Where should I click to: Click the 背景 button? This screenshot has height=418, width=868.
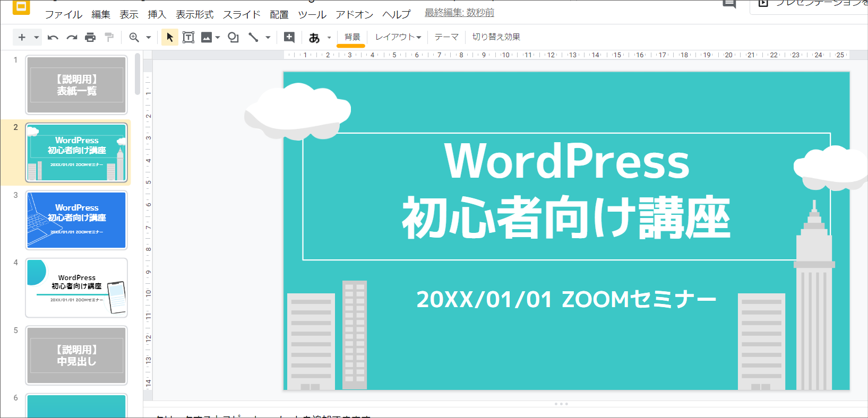(352, 37)
